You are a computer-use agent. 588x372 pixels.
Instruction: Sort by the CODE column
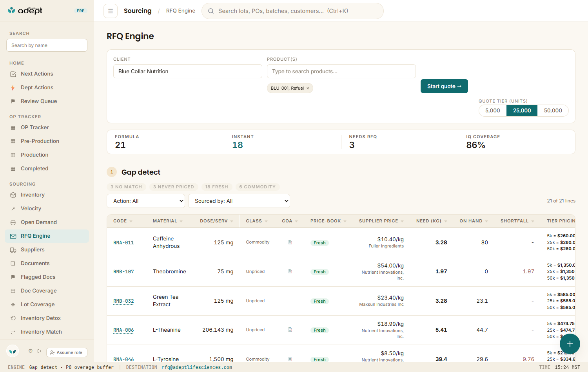[123, 221]
